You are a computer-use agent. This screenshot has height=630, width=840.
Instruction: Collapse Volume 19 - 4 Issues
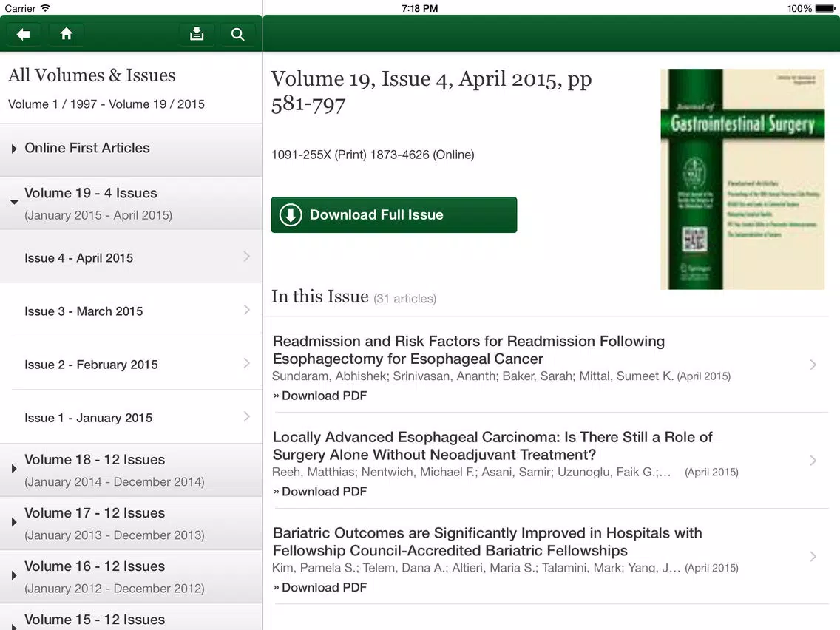132,203
